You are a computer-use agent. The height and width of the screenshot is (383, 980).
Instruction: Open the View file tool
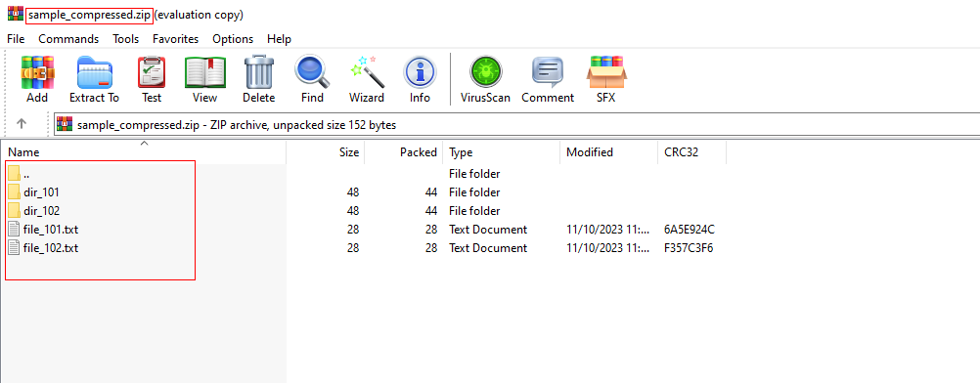[205, 72]
